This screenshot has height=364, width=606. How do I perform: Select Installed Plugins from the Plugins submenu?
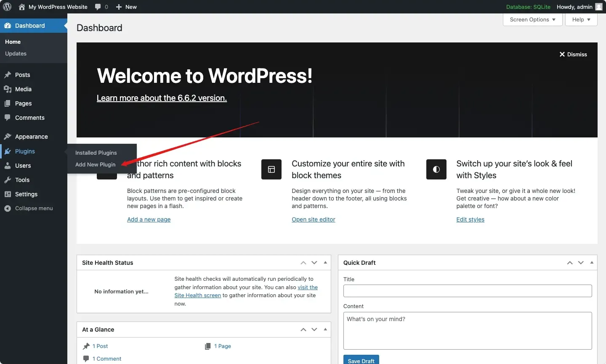[x=96, y=153]
